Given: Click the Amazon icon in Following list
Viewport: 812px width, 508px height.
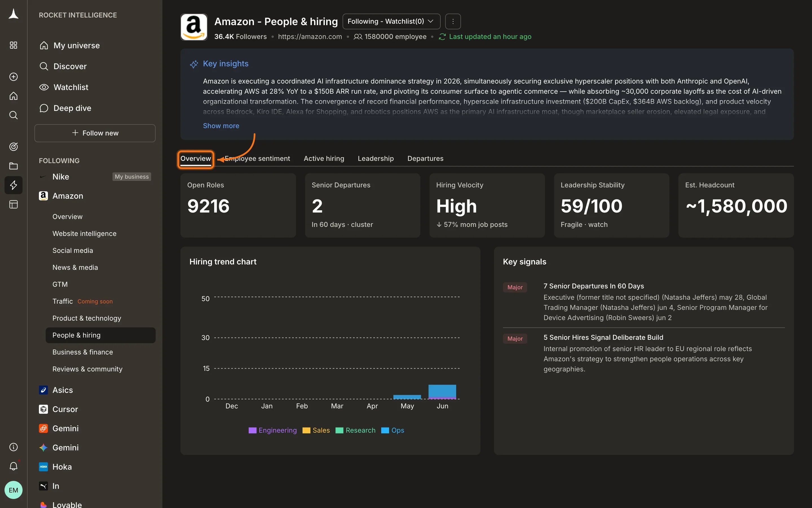Looking at the screenshot, I should [43, 196].
